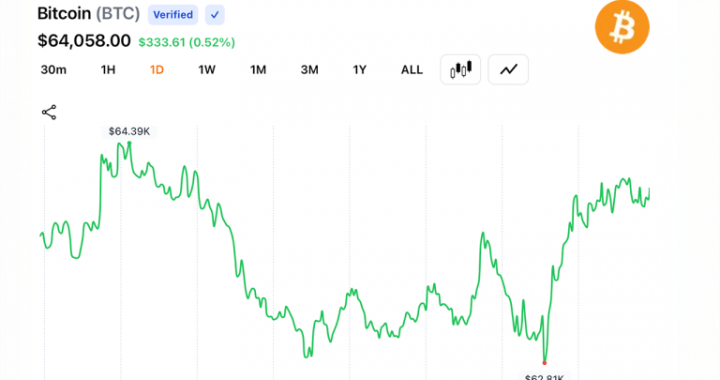Click the Bitcoin (BTC) title
This screenshot has width=720, height=380.
click(89, 14)
